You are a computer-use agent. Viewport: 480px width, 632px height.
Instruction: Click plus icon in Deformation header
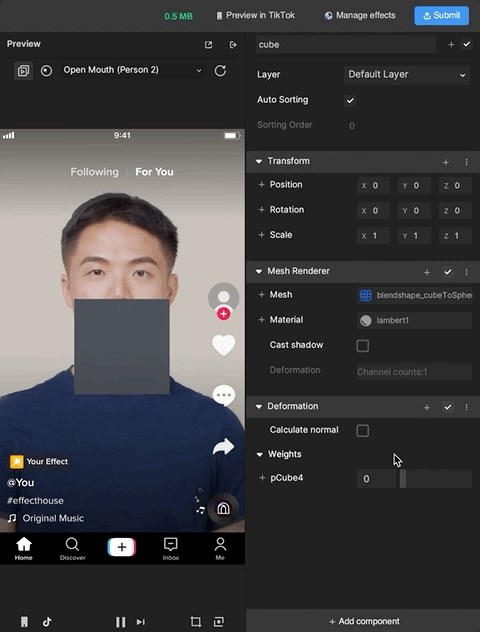(427, 407)
